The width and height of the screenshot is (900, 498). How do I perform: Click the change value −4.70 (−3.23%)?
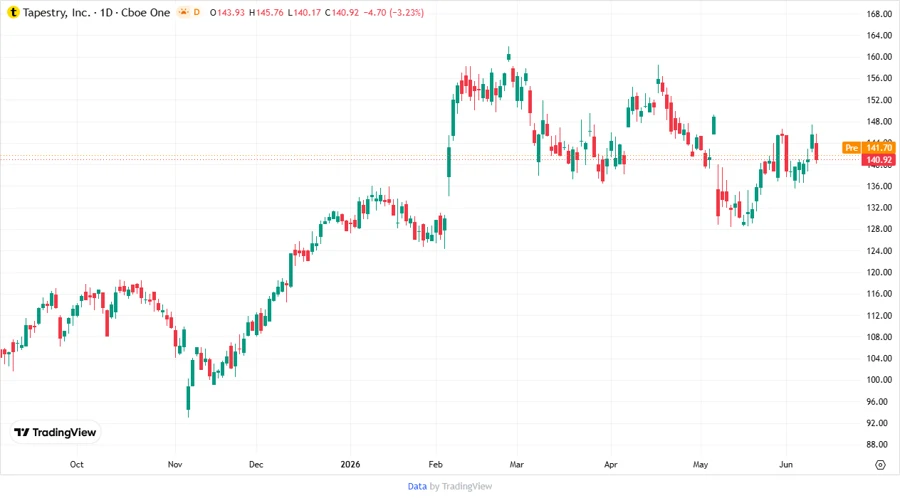click(394, 13)
